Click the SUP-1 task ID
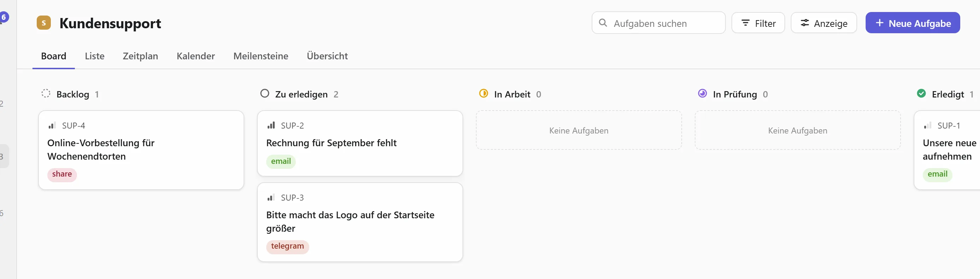This screenshot has height=279, width=980. pyautogui.click(x=949, y=126)
